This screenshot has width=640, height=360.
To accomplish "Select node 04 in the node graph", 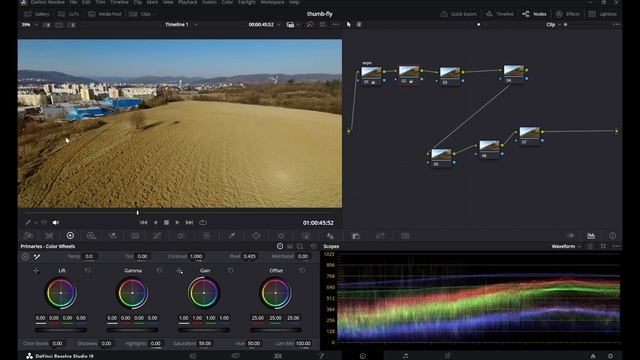I will click(513, 74).
